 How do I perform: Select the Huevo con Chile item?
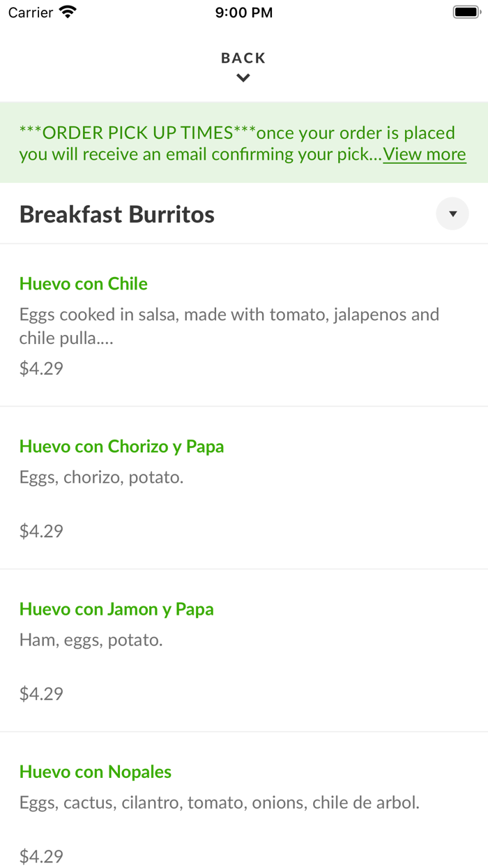pyautogui.click(x=83, y=284)
